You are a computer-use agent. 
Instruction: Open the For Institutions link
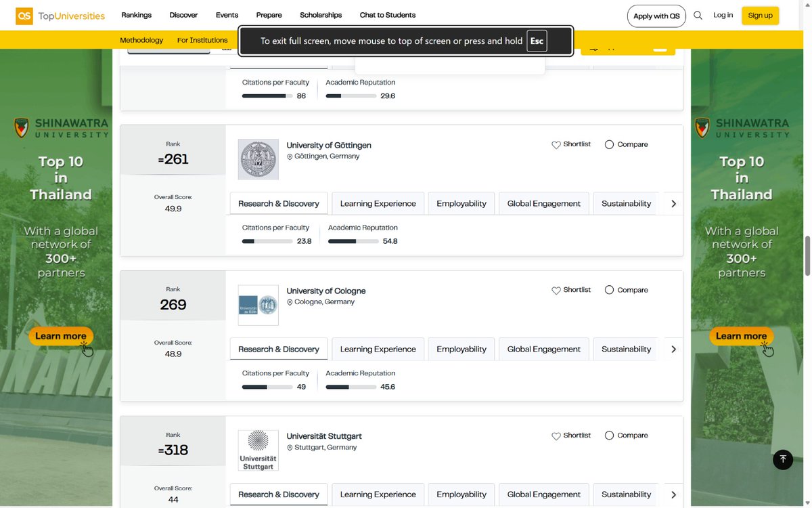pyautogui.click(x=202, y=40)
